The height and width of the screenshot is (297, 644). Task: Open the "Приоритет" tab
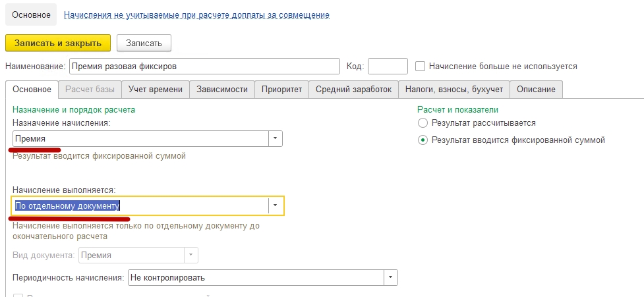click(x=281, y=90)
